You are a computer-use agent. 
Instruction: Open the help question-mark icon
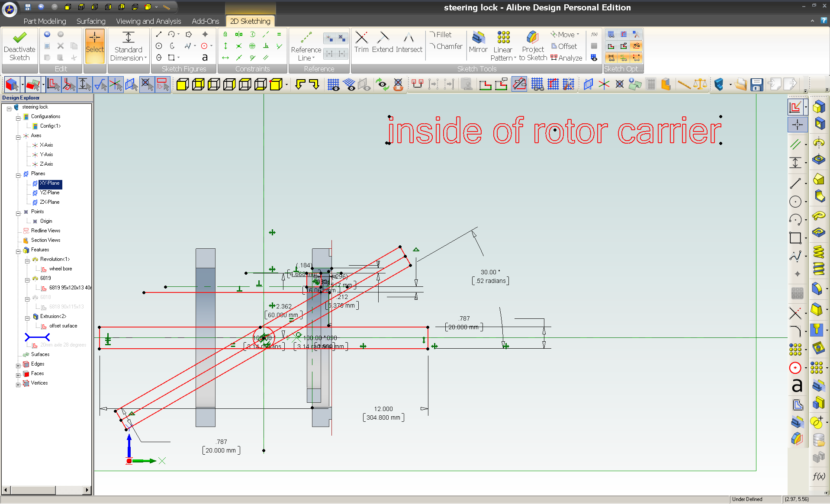pos(824,20)
